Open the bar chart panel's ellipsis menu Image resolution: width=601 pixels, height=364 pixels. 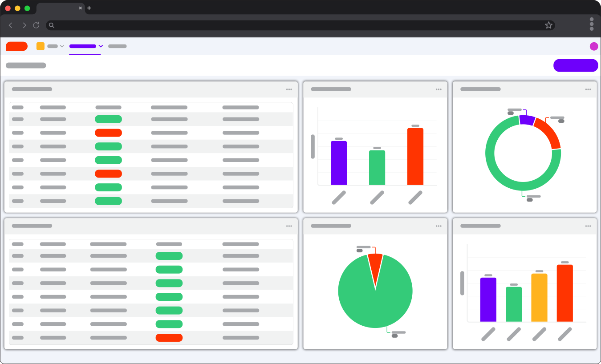[x=439, y=89]
